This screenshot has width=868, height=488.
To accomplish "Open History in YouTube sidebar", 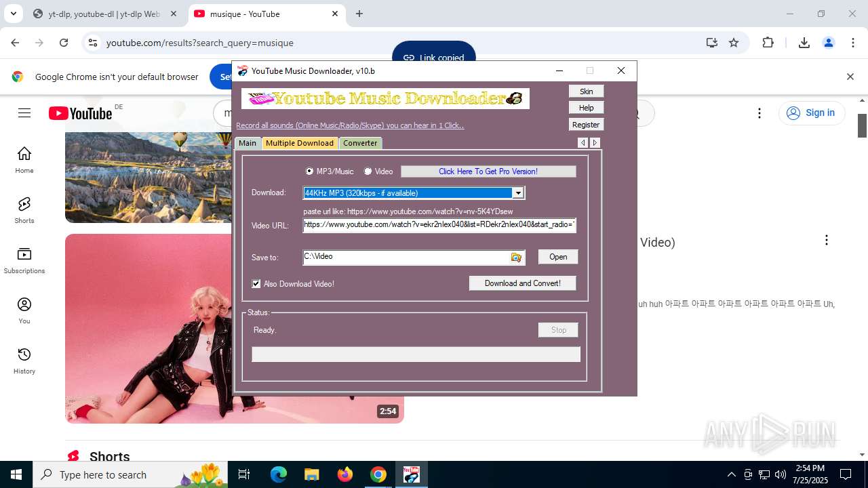I will (x=24, y=361).
